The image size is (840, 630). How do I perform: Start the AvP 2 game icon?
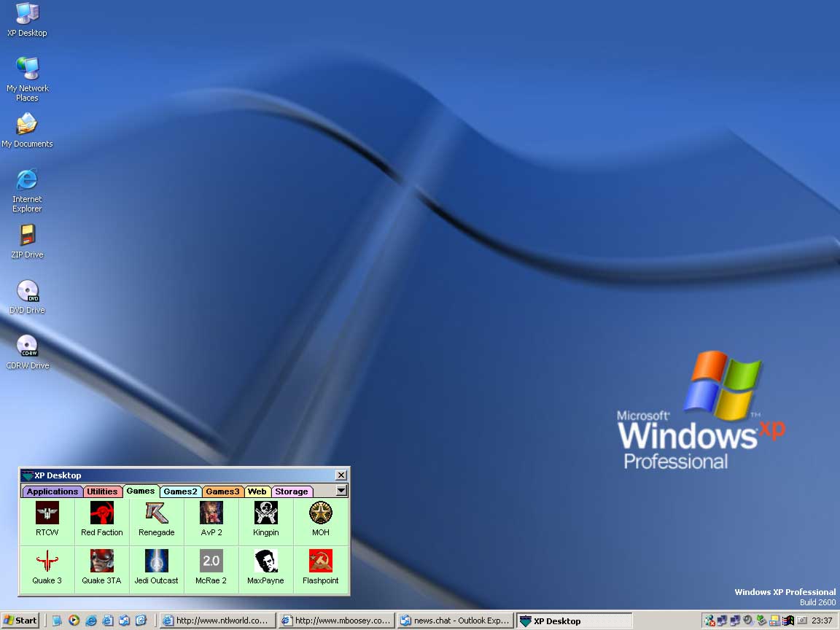pos(211,514)
